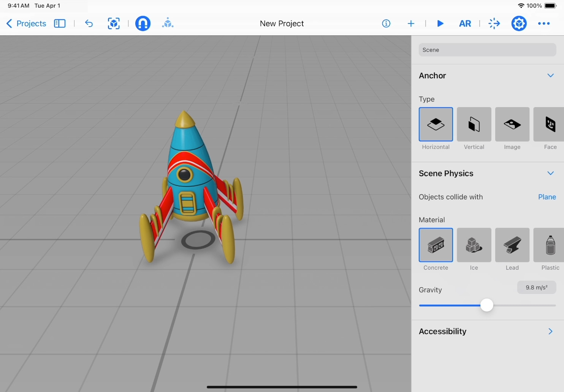
Task: Click the object arrangement icon
Action: pyautogui.click(x=168, y=24)
